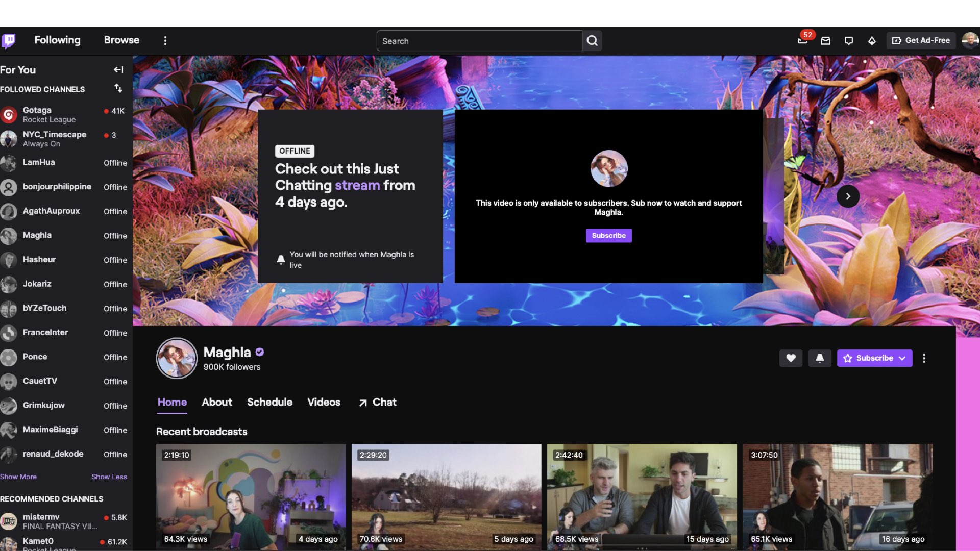Image resolution: width=980 pixels, height=551 pixels.
Task: Open the Following tab
Action: pos(57,40)
